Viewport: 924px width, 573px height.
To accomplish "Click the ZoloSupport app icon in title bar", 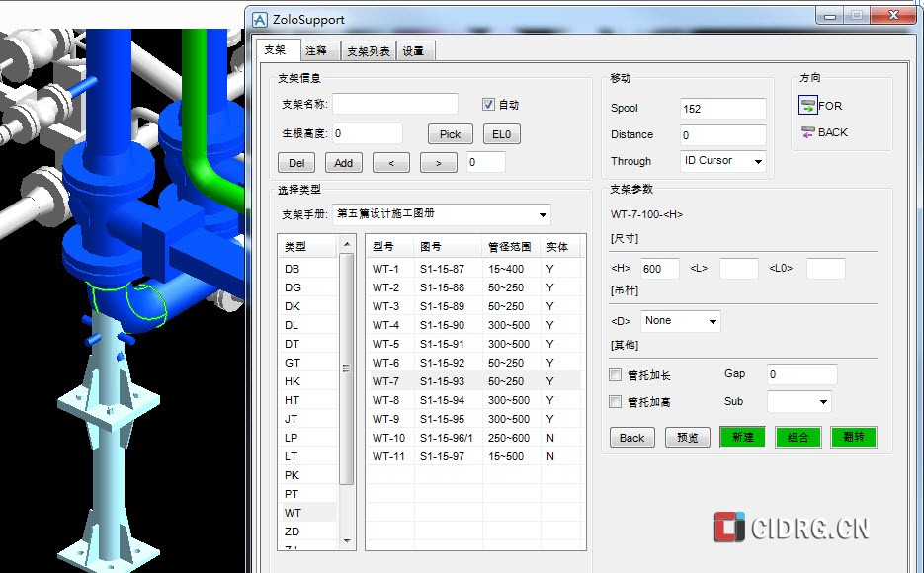I will (x=260, y=19).
